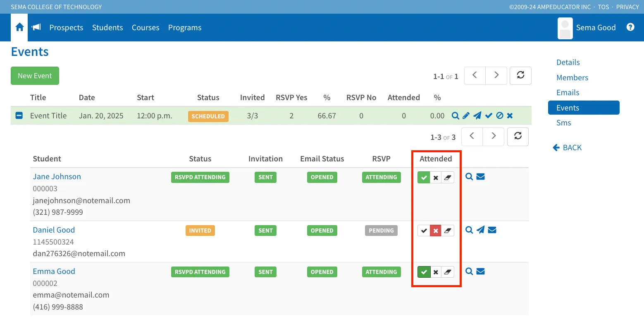Select the Events sidebar tab
Screen dimensions: 644x317
pyautogui.click(x=584, y=108)
